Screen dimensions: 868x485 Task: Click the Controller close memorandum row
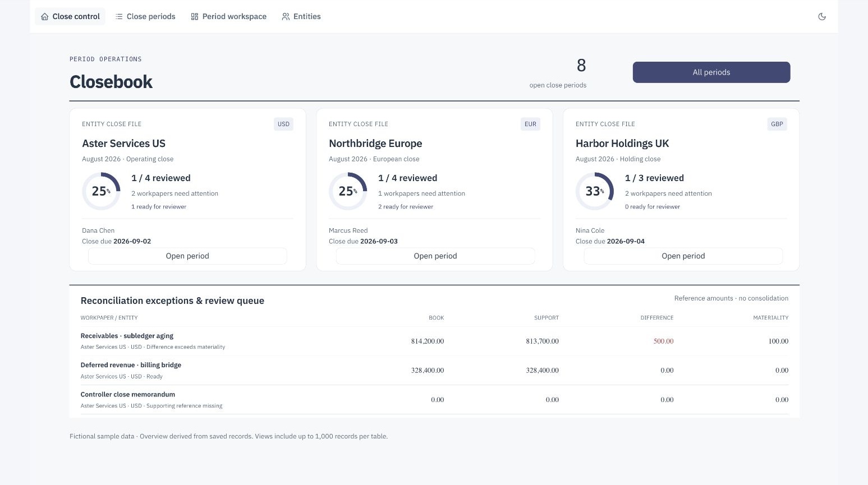tap(434, 400)
